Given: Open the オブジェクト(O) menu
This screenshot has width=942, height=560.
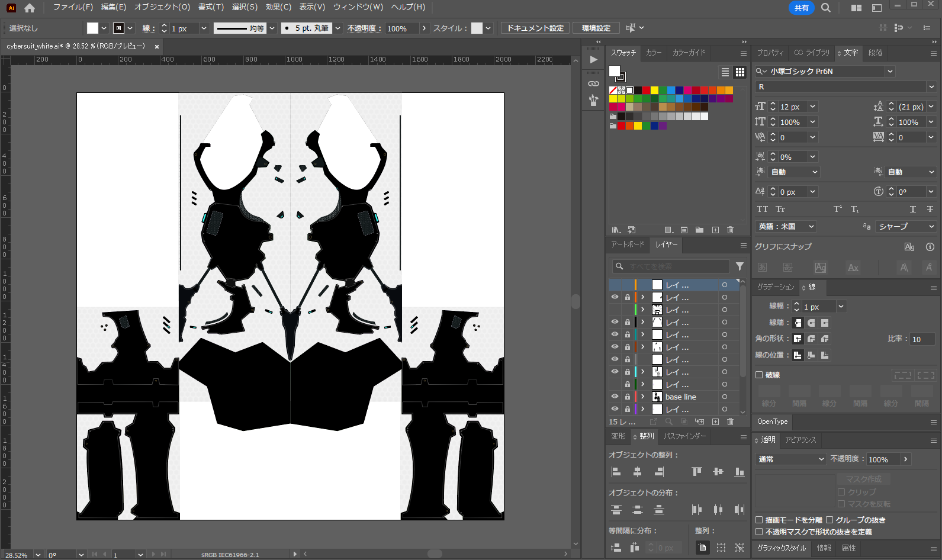Looking at the screenshot, I should pos(162,7).
